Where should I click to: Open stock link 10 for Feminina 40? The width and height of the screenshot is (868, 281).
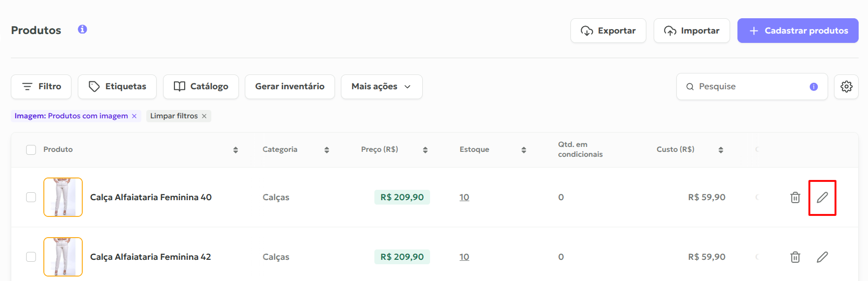pos(464,197)
